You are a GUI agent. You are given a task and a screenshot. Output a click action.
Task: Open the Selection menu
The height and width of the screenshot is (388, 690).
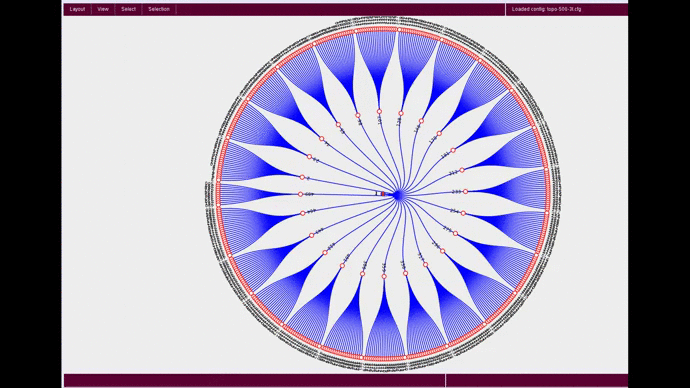click(x=159, y=9)
